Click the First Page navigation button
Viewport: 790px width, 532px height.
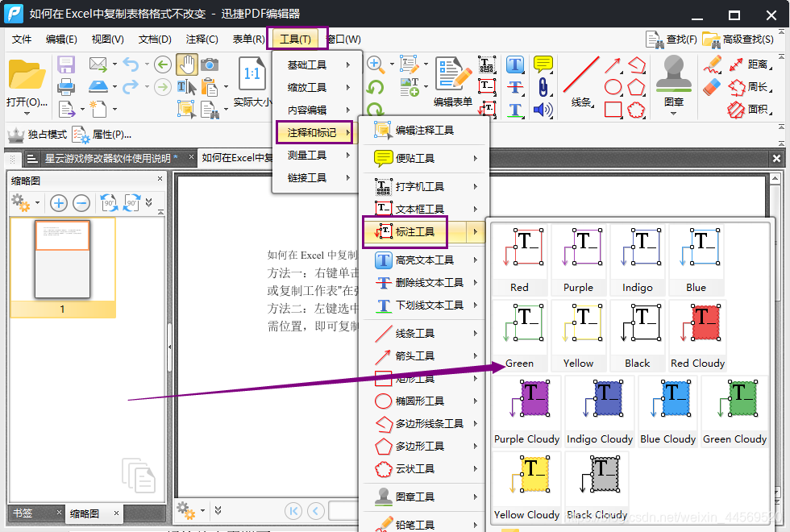click(293, 511)
